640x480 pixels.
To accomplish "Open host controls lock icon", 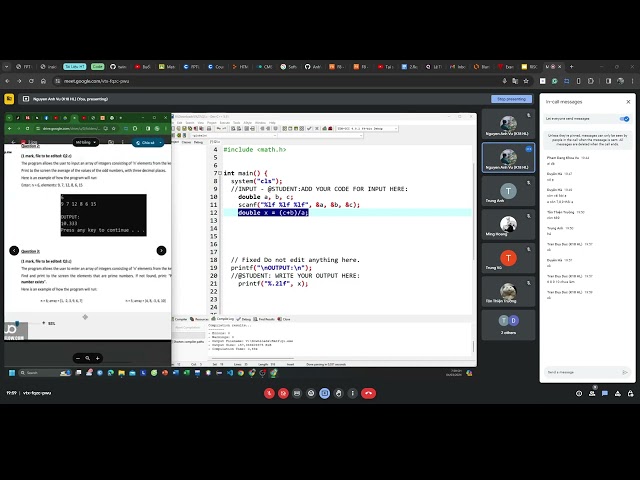I will pyautogui.click(x=631, y=393).
